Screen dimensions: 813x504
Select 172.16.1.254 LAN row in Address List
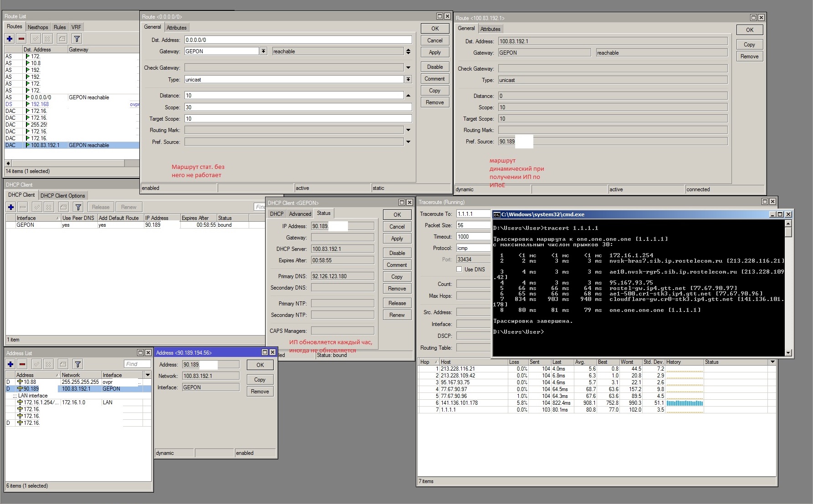pos(78,402)
